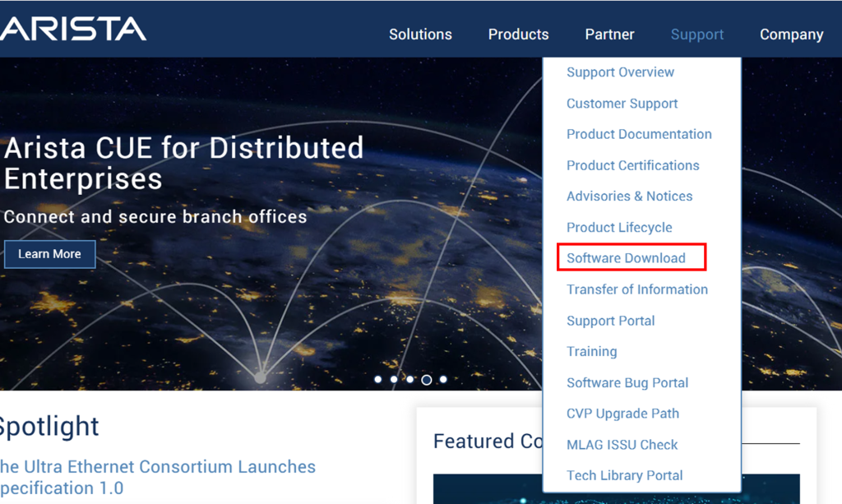This screenshot has width=842, height=504.
Task: Open the Solutions menu
Action: coord(420,35)
